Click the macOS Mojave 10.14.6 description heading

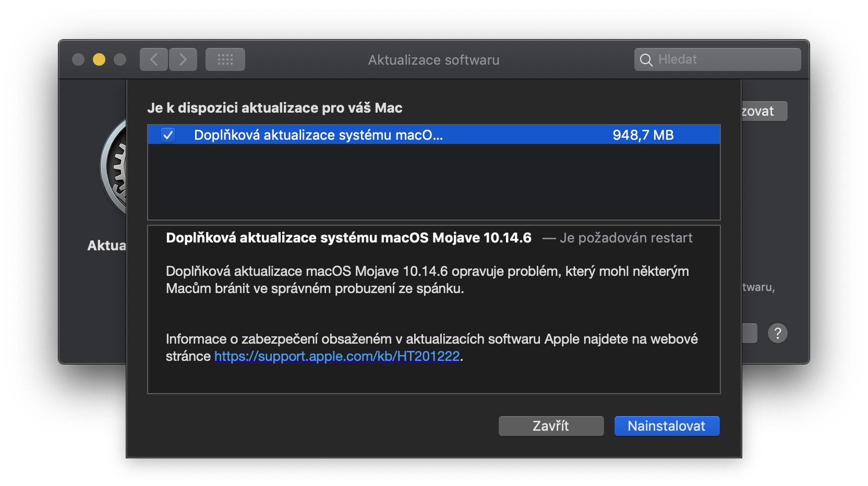point(348,238)
